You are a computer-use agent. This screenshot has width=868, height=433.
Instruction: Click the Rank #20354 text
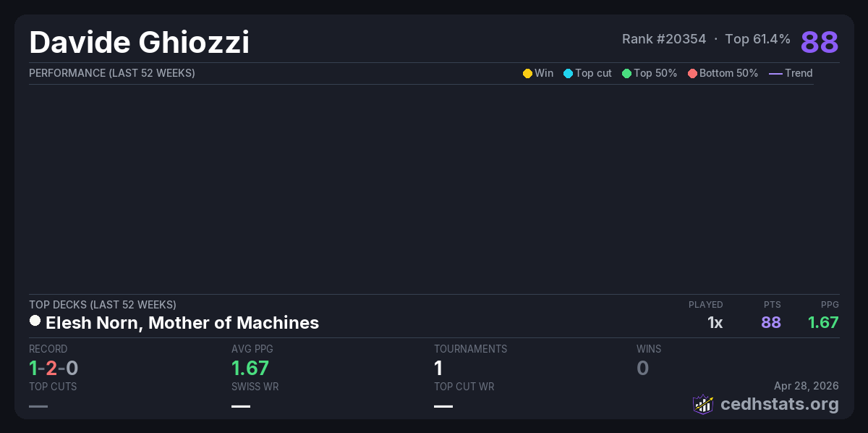point(664,39)
